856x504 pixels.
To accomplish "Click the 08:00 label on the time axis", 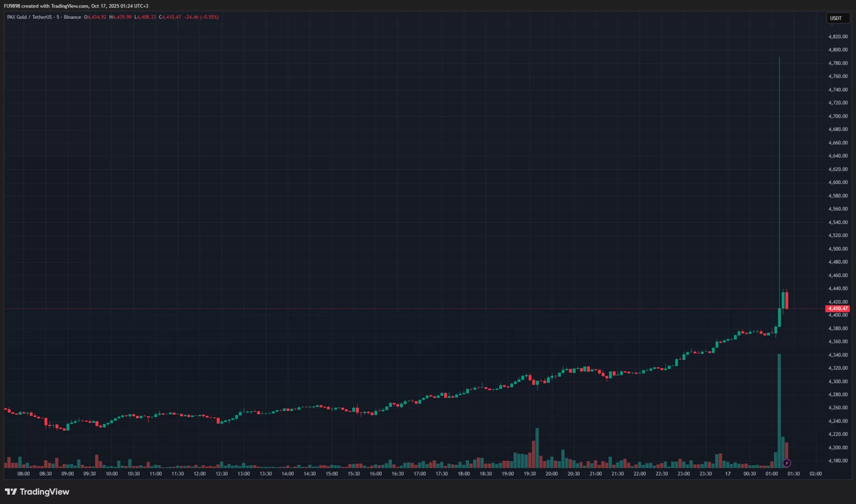I will [23, 474].
